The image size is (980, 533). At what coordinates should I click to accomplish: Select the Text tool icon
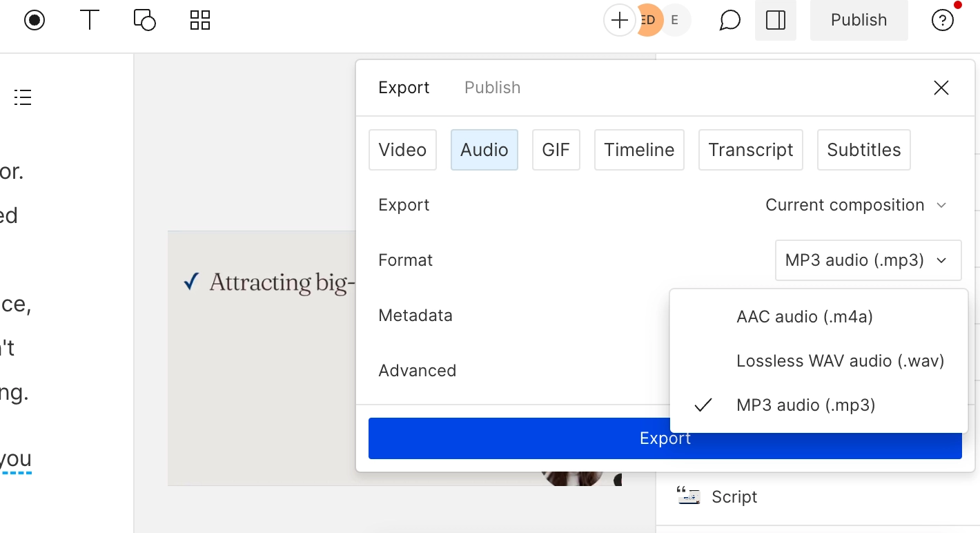90,20
